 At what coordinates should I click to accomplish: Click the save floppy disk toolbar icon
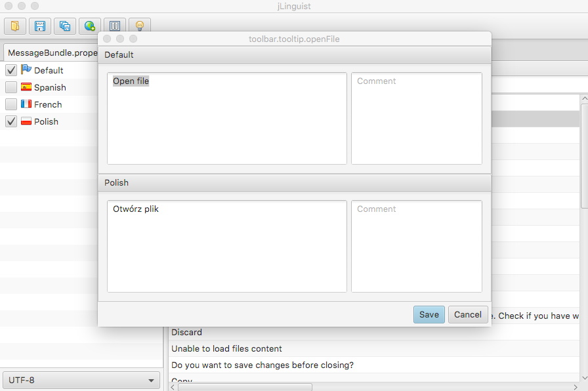[40, 26]
